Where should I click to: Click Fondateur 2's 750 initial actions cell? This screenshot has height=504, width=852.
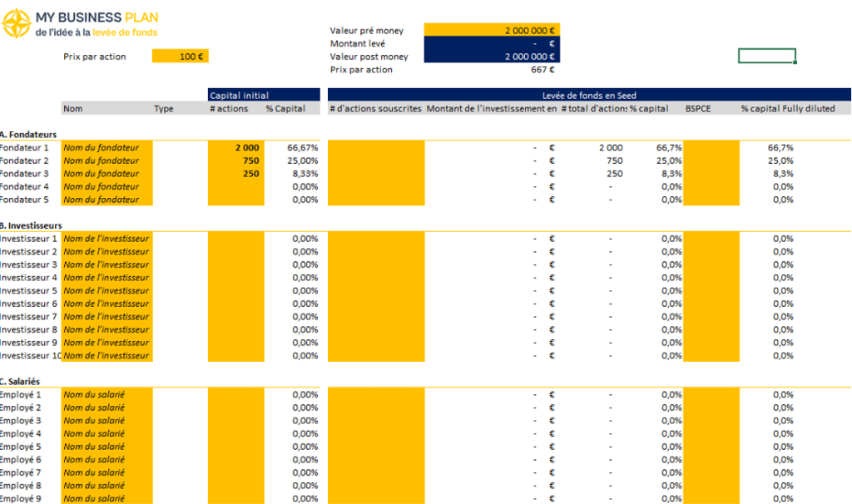point(236,161)
